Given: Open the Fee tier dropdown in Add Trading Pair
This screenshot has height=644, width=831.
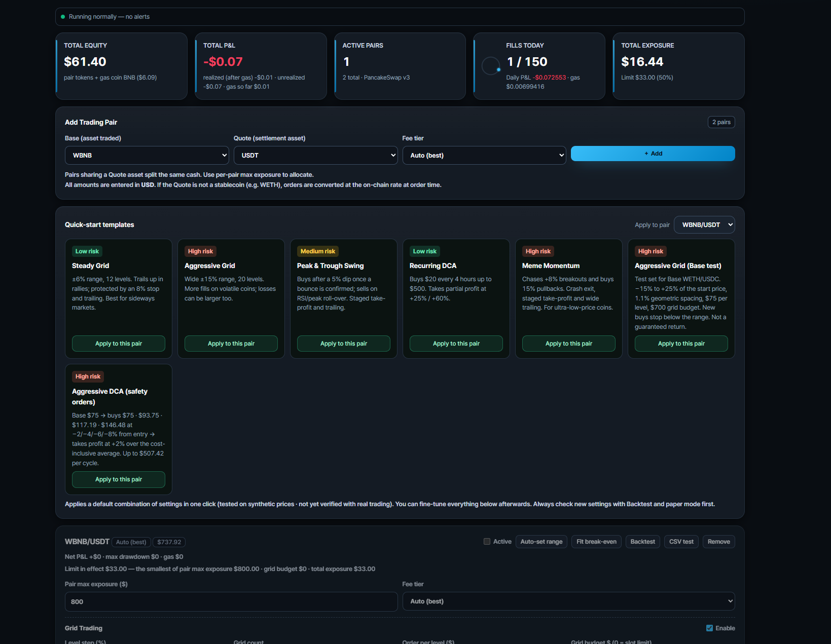Looking at the screenshot, I should [x=484, y=156].
